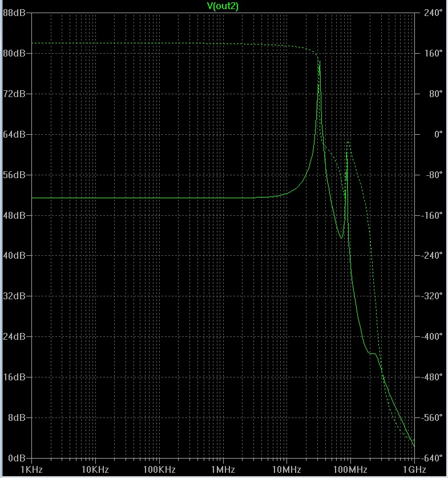Screen dimensions: 448x478
Task: Click the V(out2) trace label
Action: 223,6
